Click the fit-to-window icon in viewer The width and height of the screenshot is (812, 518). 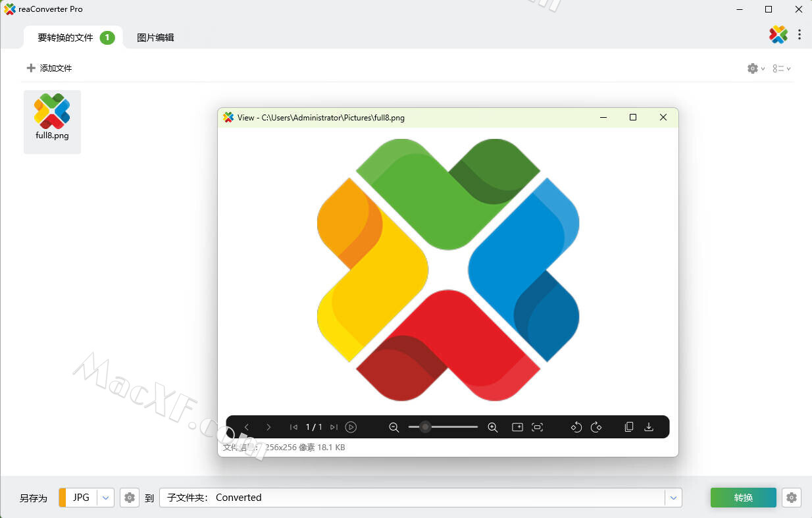tap(538, 427)
